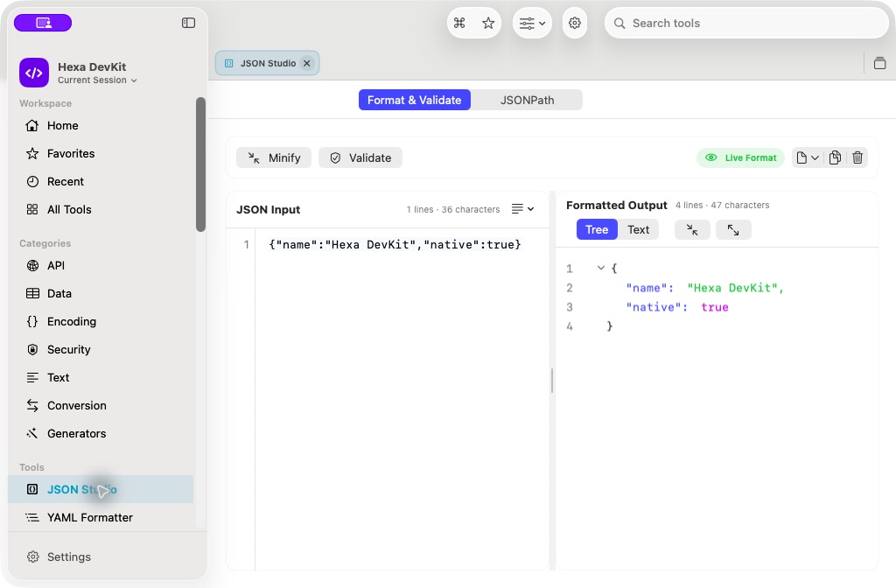Open the Security category

[101, 350]
